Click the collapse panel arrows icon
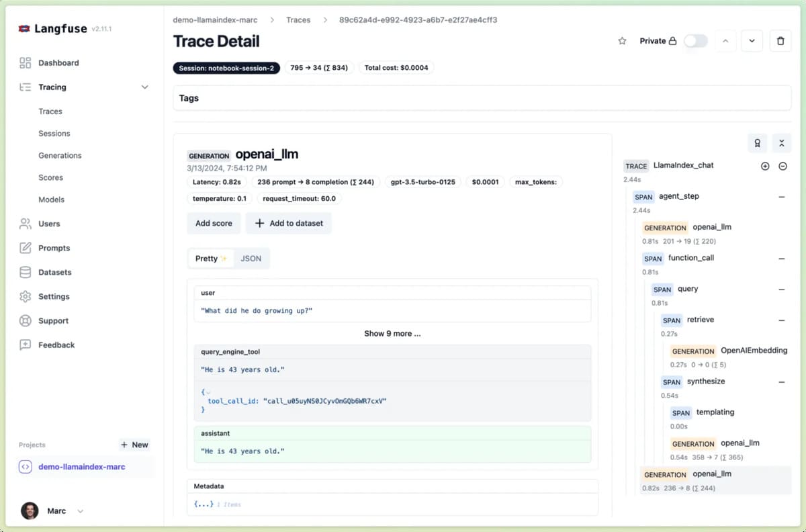The width and height of the screenshot is (806, 532). pyautogui.click(x=782, y=143)
